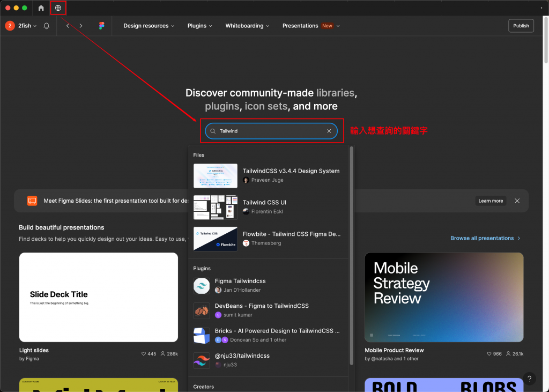Click the Figma Slides banner icon
The height and width of the screenshot is (392, 549).
[32, 201]
